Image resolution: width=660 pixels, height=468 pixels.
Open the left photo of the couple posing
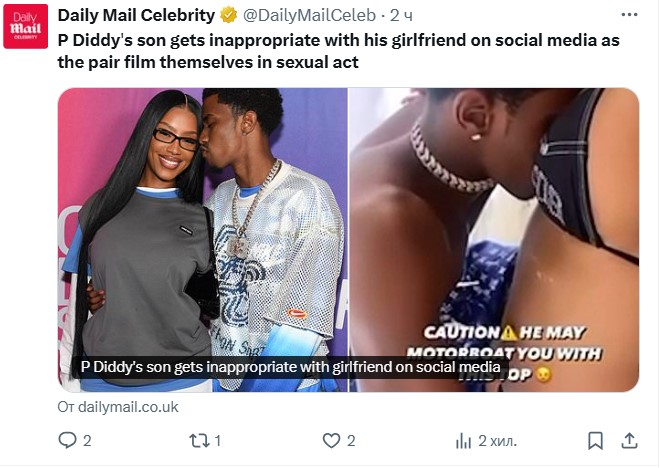[202, 220]
